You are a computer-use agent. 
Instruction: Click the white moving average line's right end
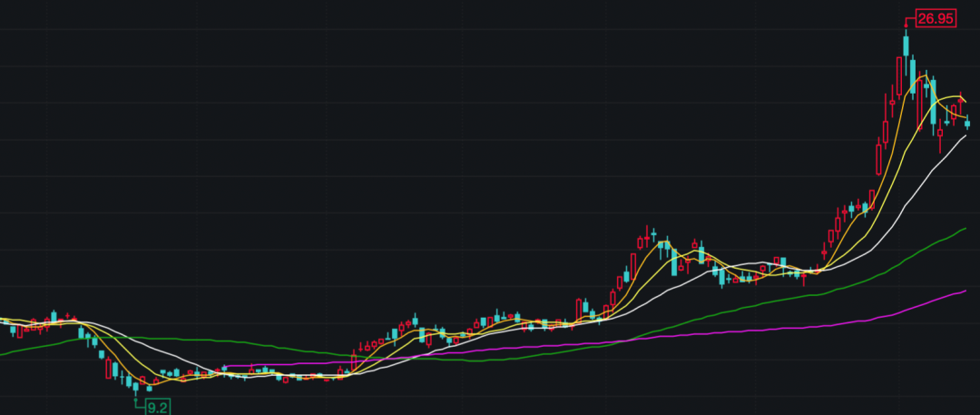click(x=965, y=135)
